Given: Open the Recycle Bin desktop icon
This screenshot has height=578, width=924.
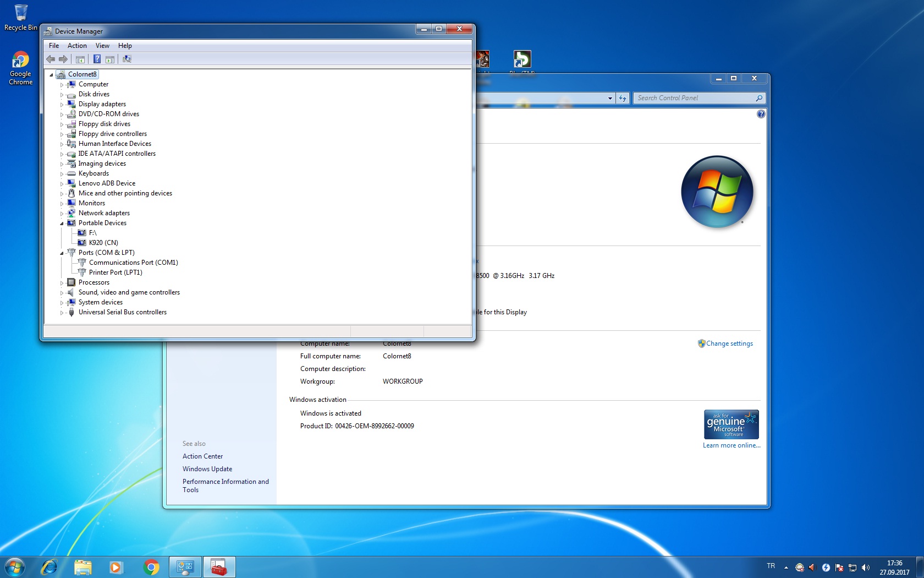Looking at the screenshot, I should 21,18.
